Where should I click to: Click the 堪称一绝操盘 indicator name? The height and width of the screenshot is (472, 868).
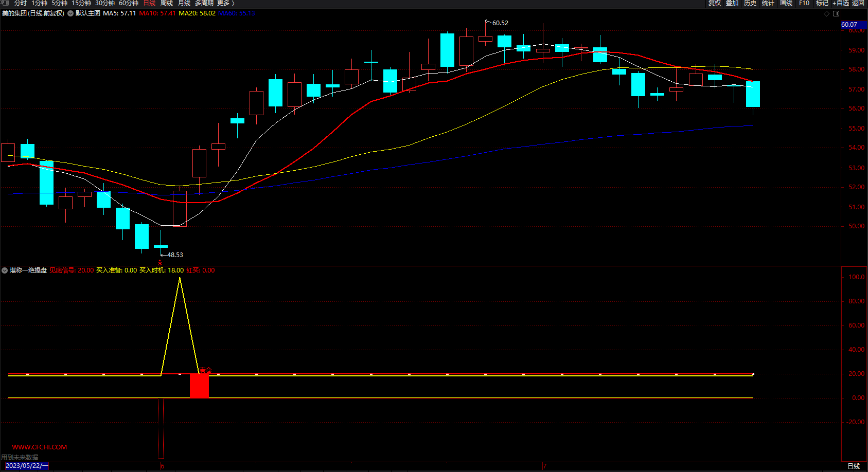pyautogui.click(x=28, y=270)
